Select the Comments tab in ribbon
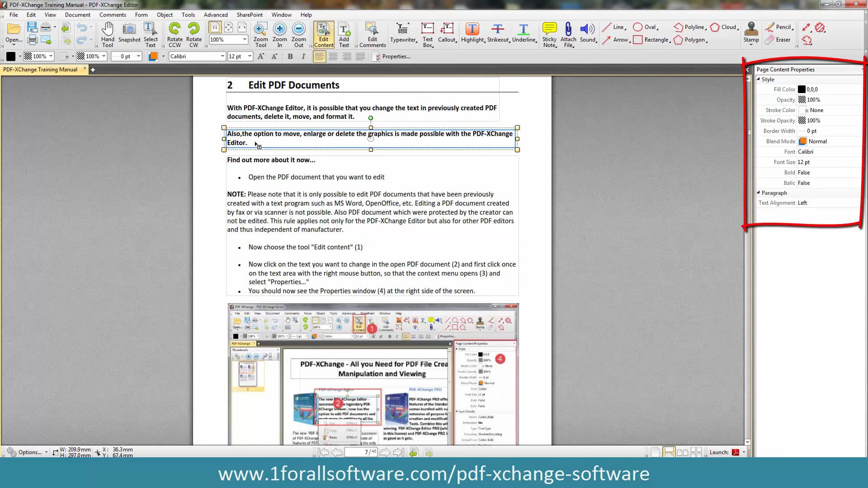 (x=113, y=15)
